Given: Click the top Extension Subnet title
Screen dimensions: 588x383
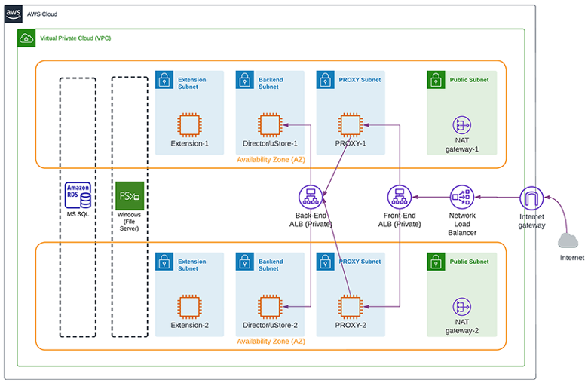Looking at the screenshot, I should tap(192, 83).
